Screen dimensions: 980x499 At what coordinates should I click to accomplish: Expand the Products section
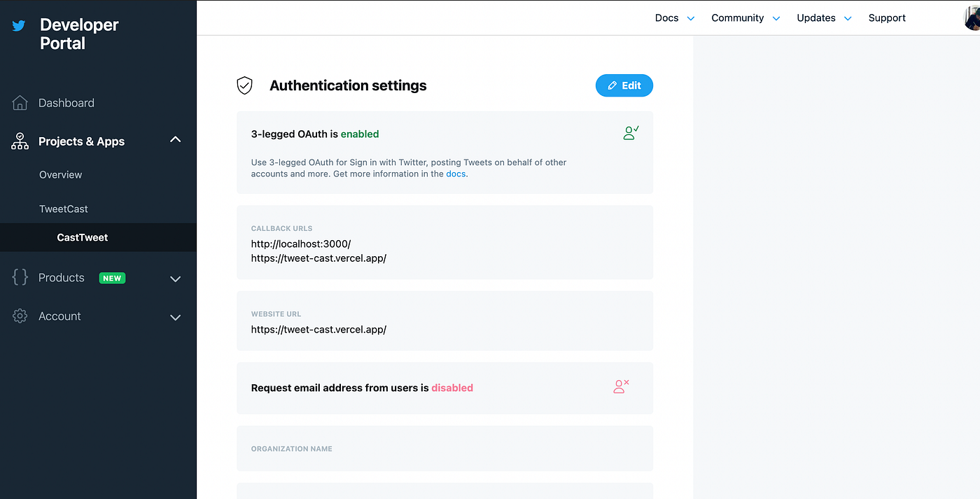[x=175, y=279]
